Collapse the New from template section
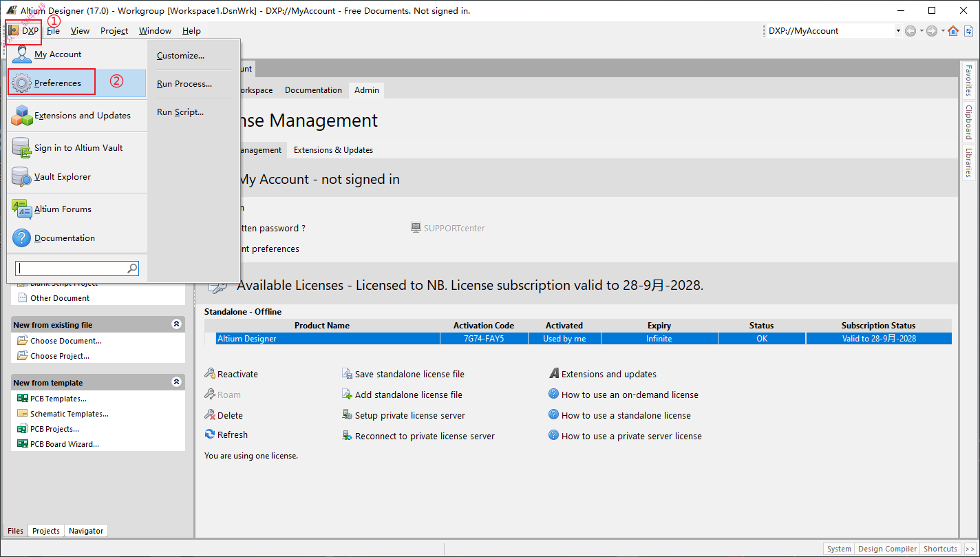Viewport: 980px width, 557px height. [x=176, y=382]
